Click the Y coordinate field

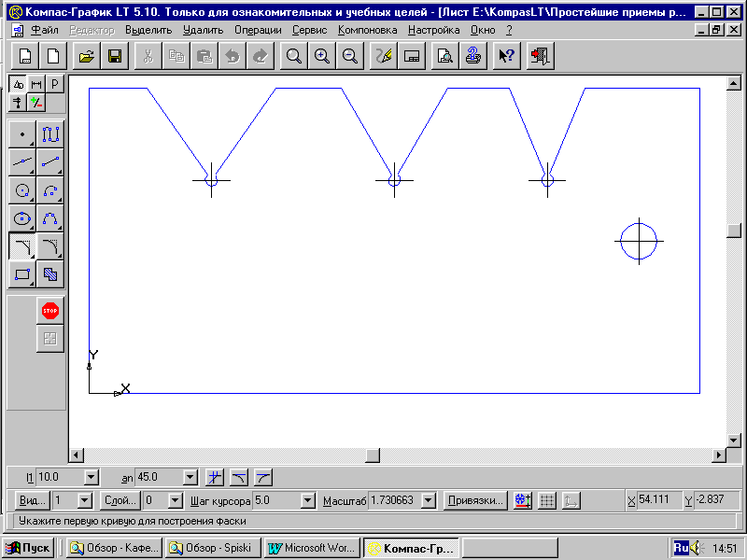pyautogui.click(x=717, y=499)
